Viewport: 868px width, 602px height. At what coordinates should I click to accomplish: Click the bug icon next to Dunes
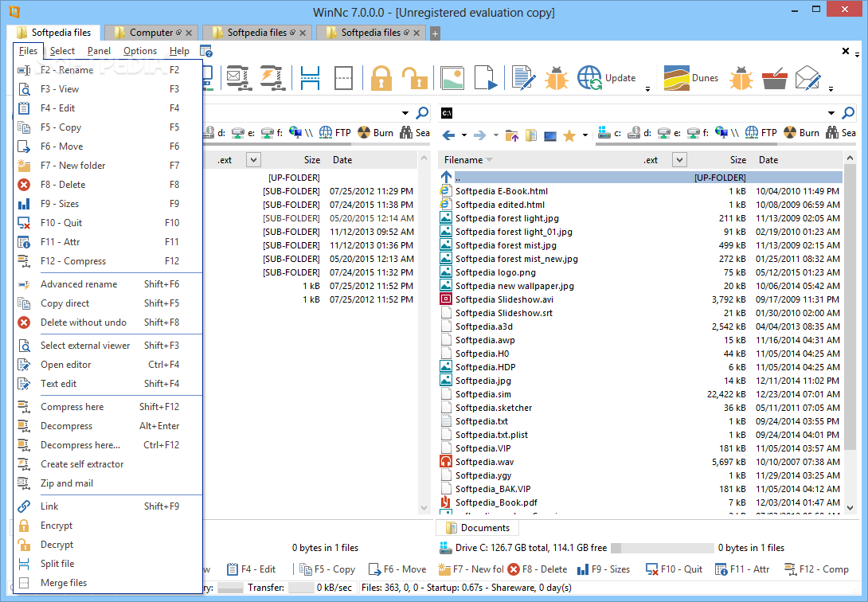point(741,78)
